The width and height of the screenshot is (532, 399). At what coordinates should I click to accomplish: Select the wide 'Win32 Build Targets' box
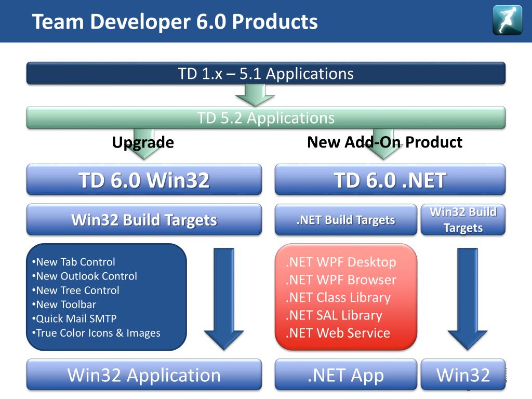(x=144, y=220)
